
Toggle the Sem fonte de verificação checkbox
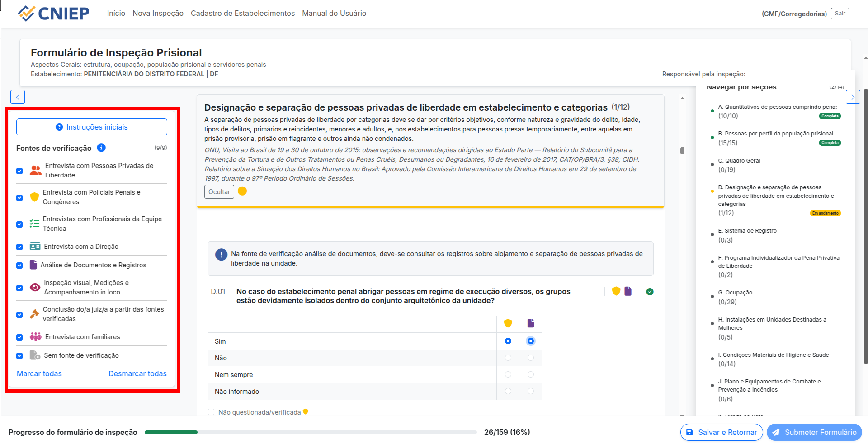(19, 355)
